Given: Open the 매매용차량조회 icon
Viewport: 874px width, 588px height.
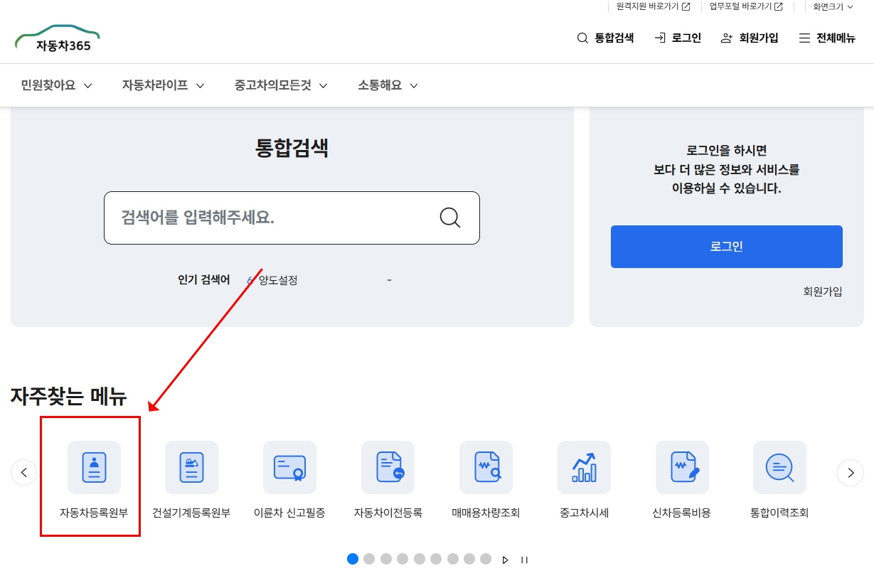Looking at the screenshot, I should pyautogui.click(x=486, y=467).
